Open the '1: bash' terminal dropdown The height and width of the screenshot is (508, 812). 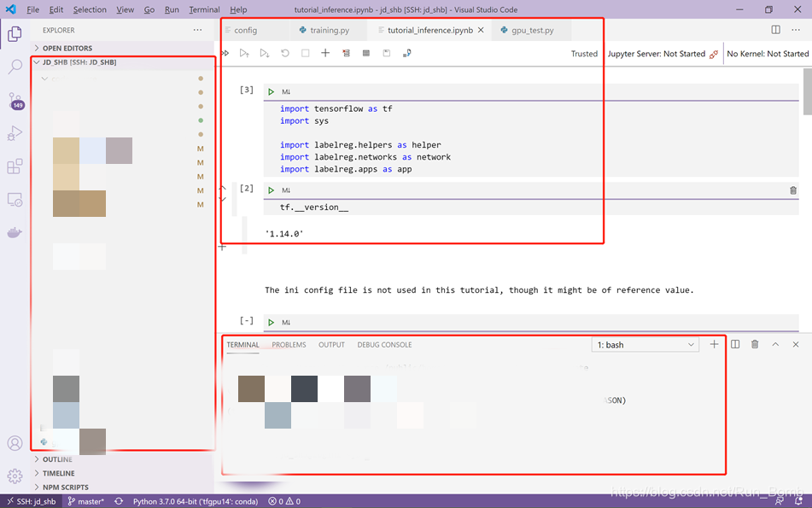coord(646,345)
